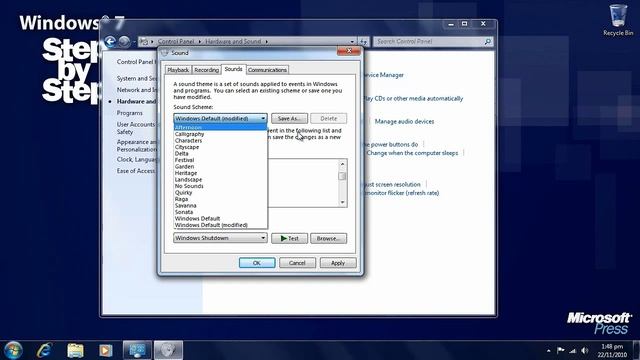Select the Sounds tab
Screen dimensions: 640x360
[233, 69]
